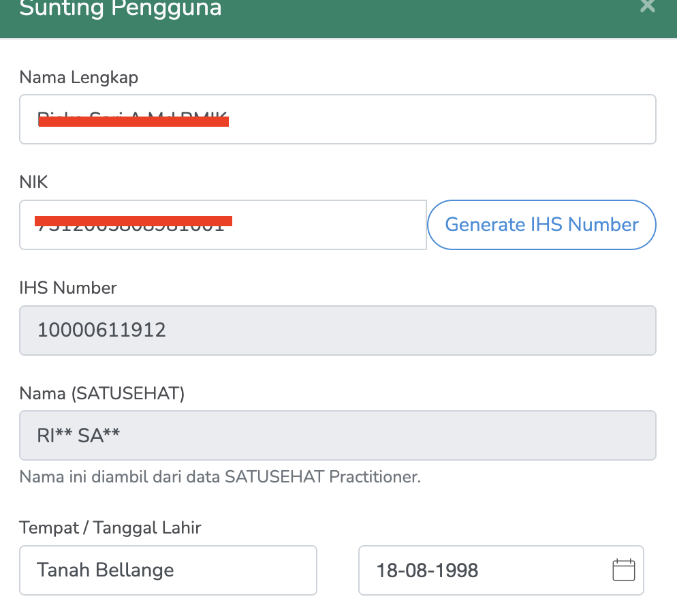The height and width of the screenshot is (616, 677).
Task: Click the Nama Lengkap label
Action: click(x=78, y=78)
